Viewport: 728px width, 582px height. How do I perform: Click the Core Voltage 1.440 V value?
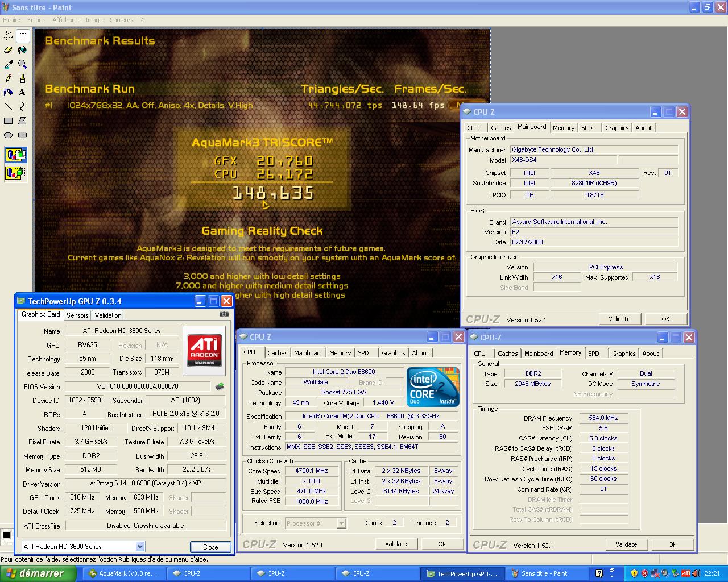point(383,403)
